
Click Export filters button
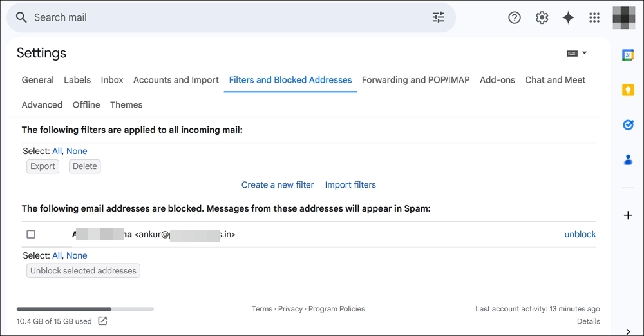pyautogui.click(x=43, y=166)
